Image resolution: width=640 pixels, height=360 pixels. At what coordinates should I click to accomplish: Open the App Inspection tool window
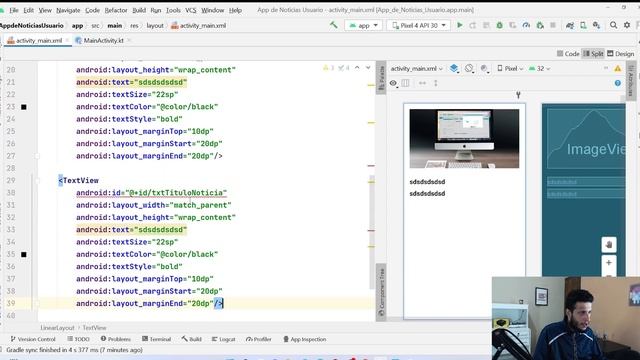[304, 339]
